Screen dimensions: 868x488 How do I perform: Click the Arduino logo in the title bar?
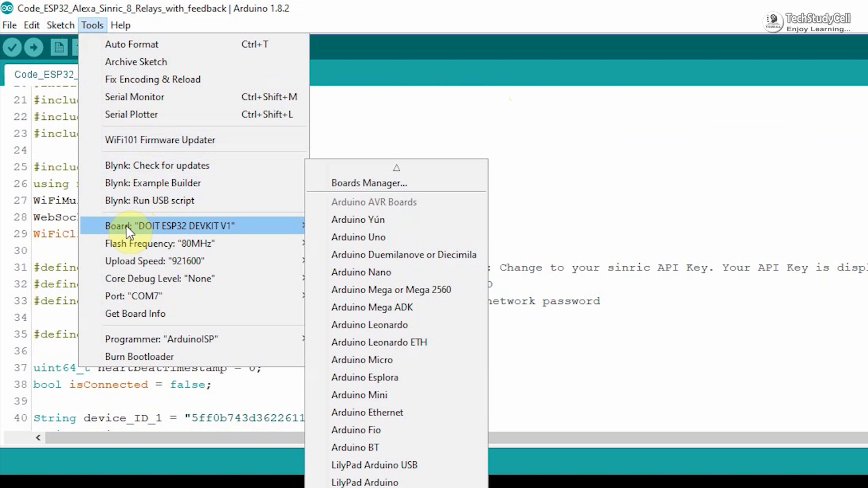[x=8, y=8]
